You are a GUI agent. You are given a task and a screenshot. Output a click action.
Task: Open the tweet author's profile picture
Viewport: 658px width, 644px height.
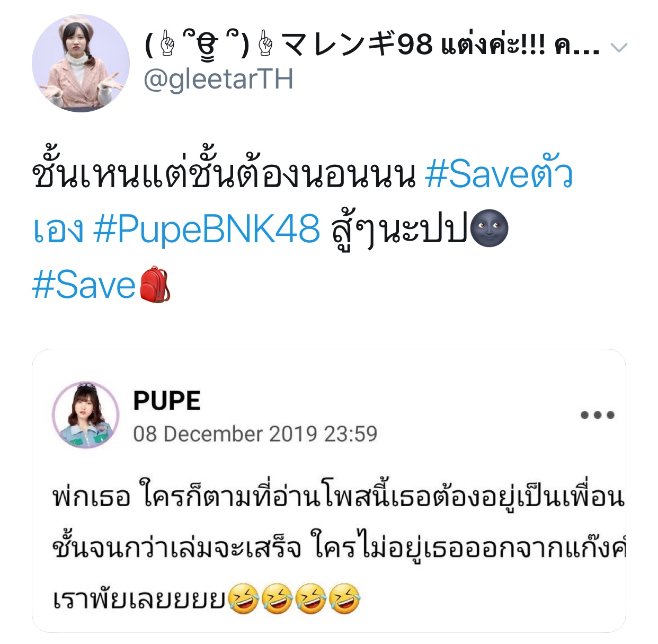point(81,64)
